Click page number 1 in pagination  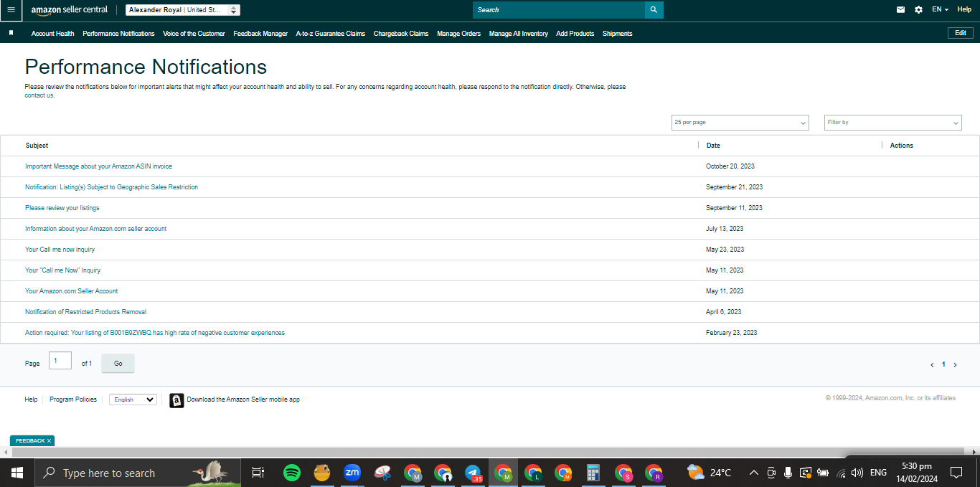[943, 364]
